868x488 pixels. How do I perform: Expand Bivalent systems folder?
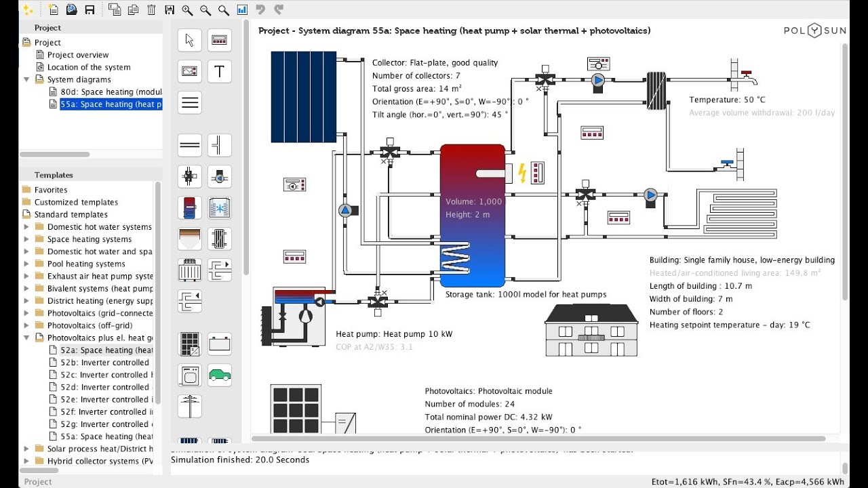click(x=26, y=289)
